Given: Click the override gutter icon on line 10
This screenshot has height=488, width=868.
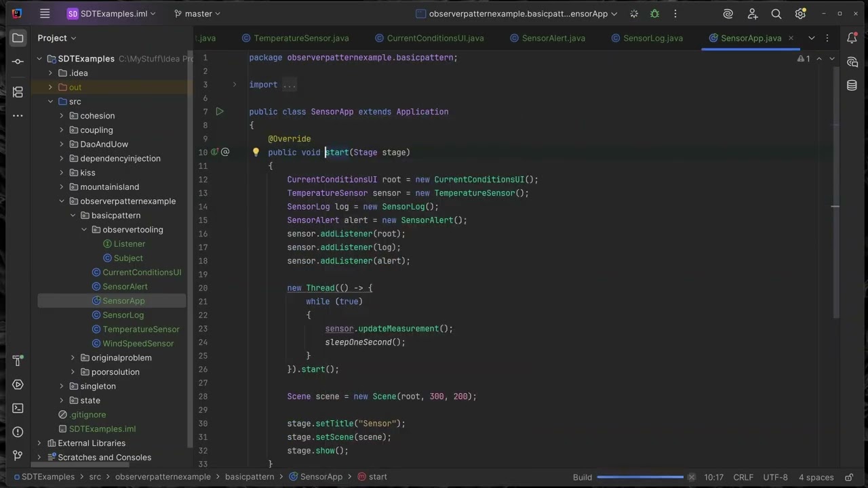Looking at the screenshot, I should [215, 152].
